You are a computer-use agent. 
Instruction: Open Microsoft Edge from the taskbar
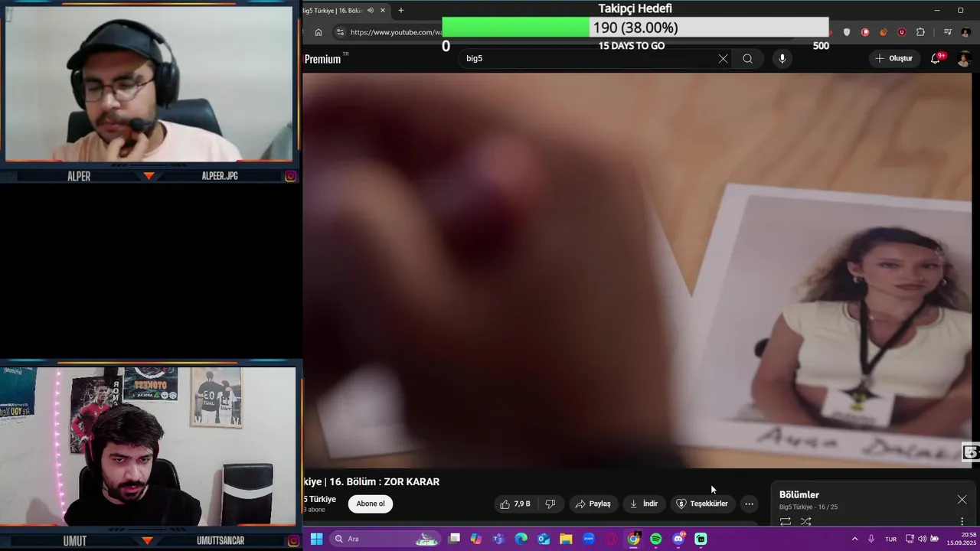click(521, 539)
